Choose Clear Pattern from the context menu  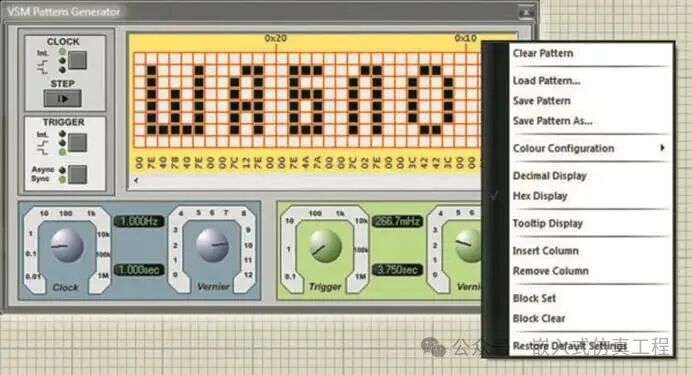click(543, 53)
